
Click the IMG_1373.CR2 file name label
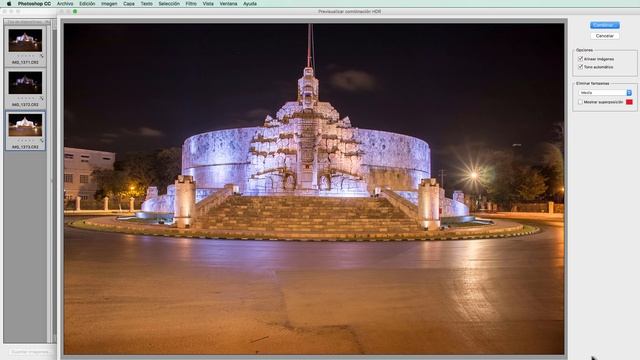pos(25,147)
